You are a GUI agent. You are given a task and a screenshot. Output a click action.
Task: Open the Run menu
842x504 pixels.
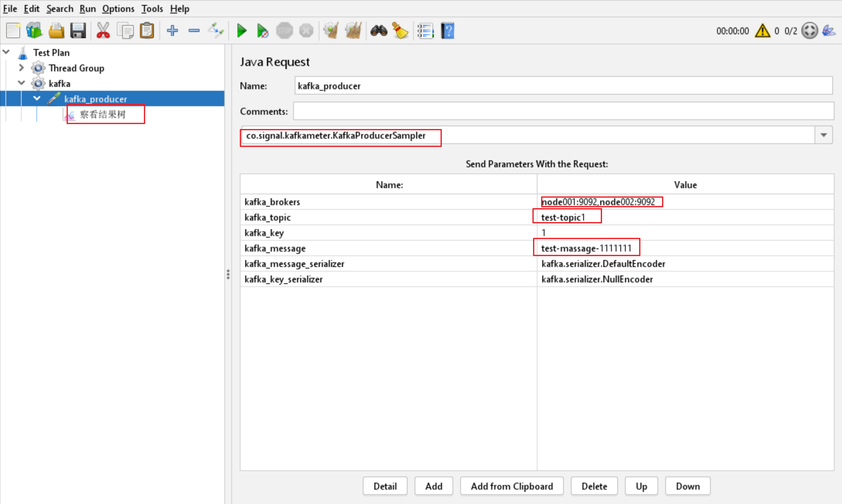(87, 8)
